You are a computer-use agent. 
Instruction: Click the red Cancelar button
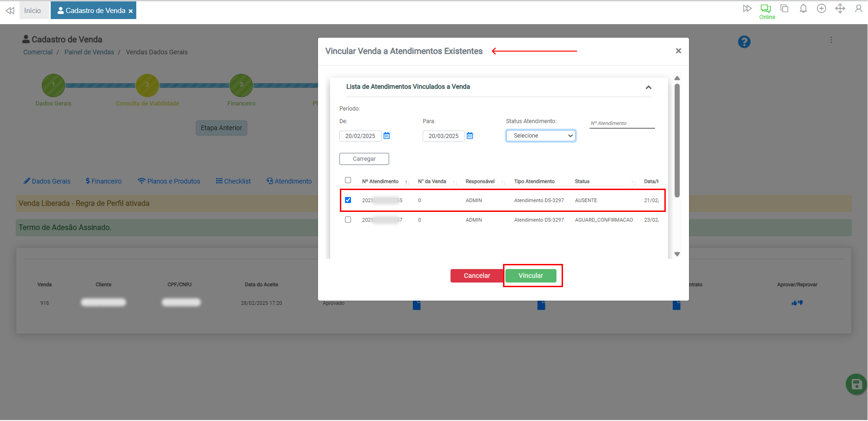(477, 276)
